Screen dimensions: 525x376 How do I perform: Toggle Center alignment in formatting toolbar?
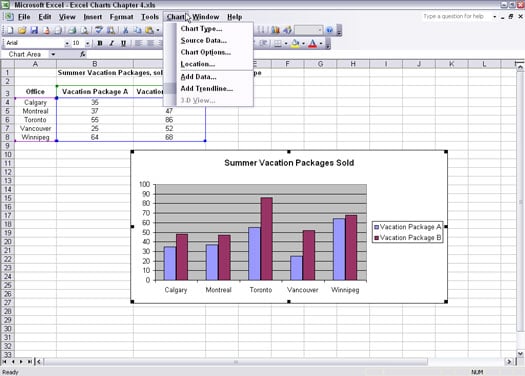150,43
